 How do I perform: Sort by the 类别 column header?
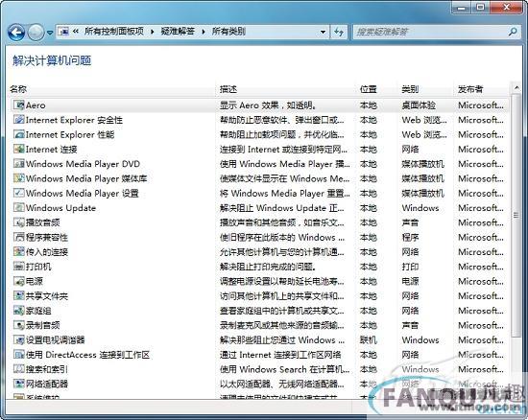(425, 89)
